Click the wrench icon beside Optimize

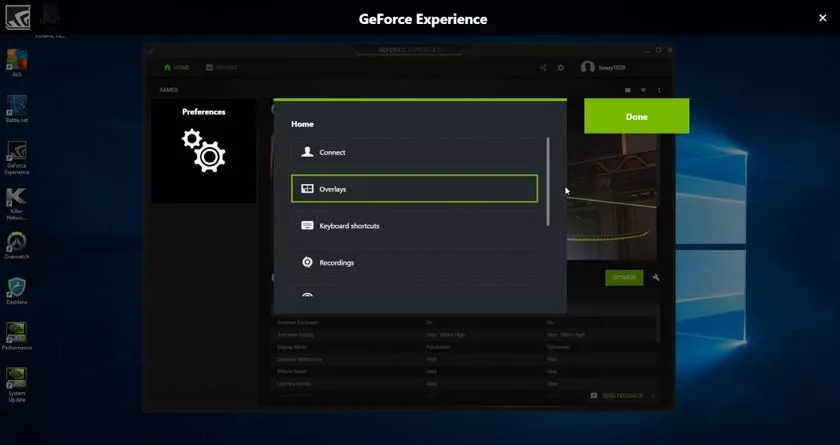(656, 277)
